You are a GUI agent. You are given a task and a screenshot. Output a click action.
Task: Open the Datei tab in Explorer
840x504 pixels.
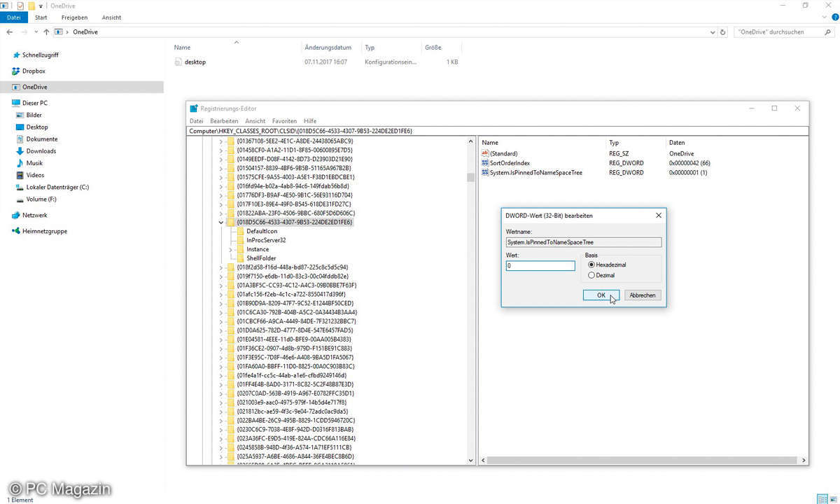(x=13, y=17)
